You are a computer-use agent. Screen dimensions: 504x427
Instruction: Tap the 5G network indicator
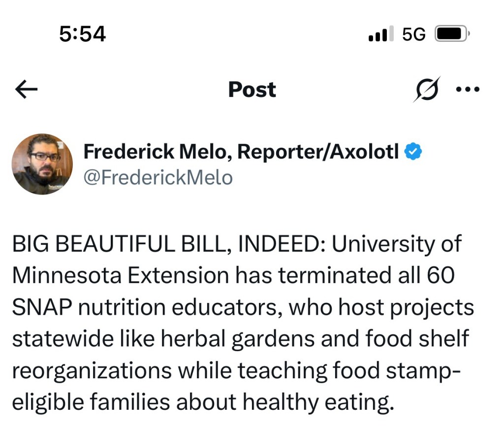(x=413, y=34)
